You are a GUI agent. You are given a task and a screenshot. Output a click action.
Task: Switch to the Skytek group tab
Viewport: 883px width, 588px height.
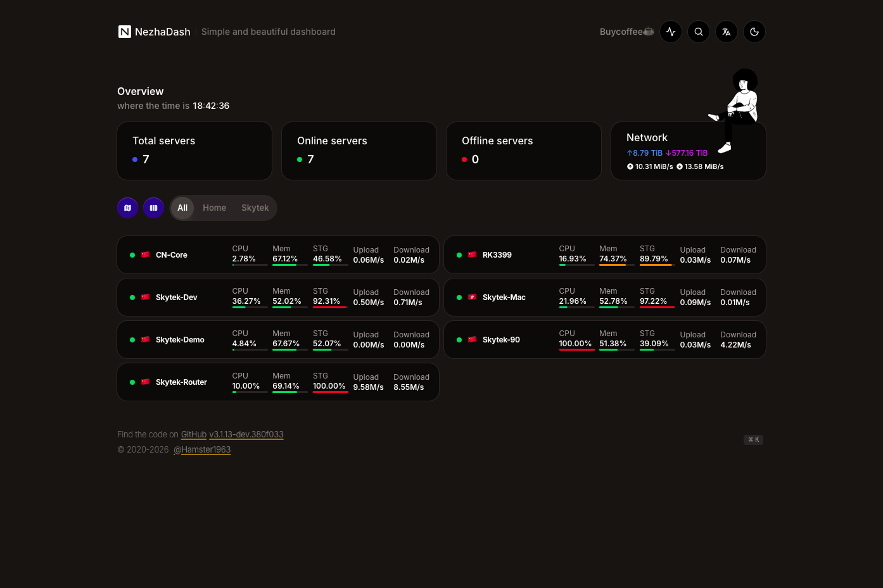255,208
